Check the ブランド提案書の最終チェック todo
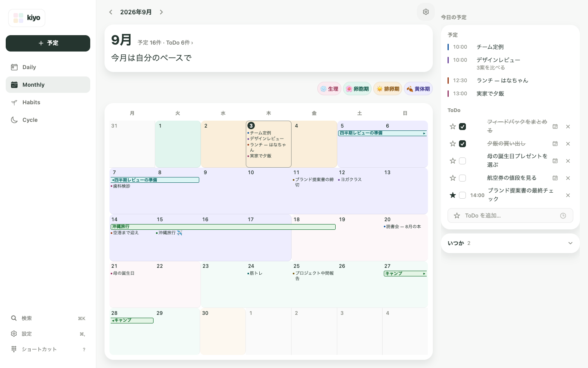Image resolution: width=588 pixels, height=368 pixels. pyautogui.click(x=462, y=195)
